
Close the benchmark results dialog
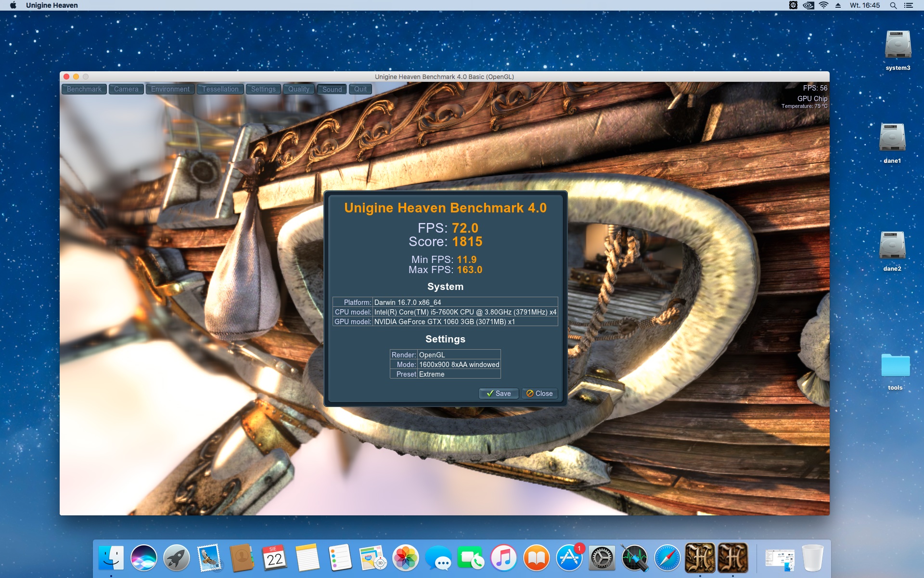pyautogui.click(x=539, y=394)
